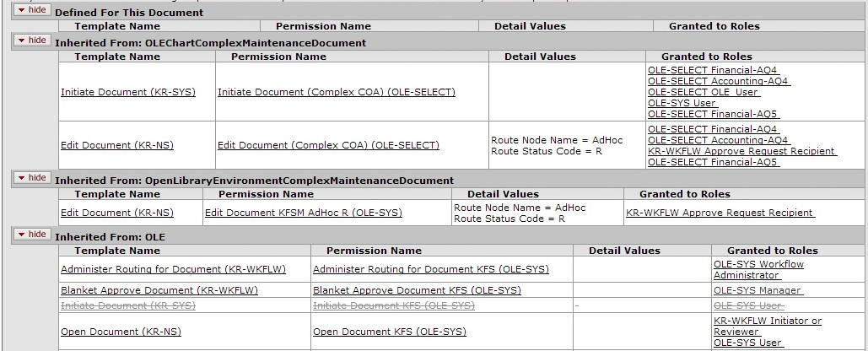Hide the Inherited From: OLE section
Image resolution: width=868 pixels, height=351 pixels.
click(x=33, y=235)
